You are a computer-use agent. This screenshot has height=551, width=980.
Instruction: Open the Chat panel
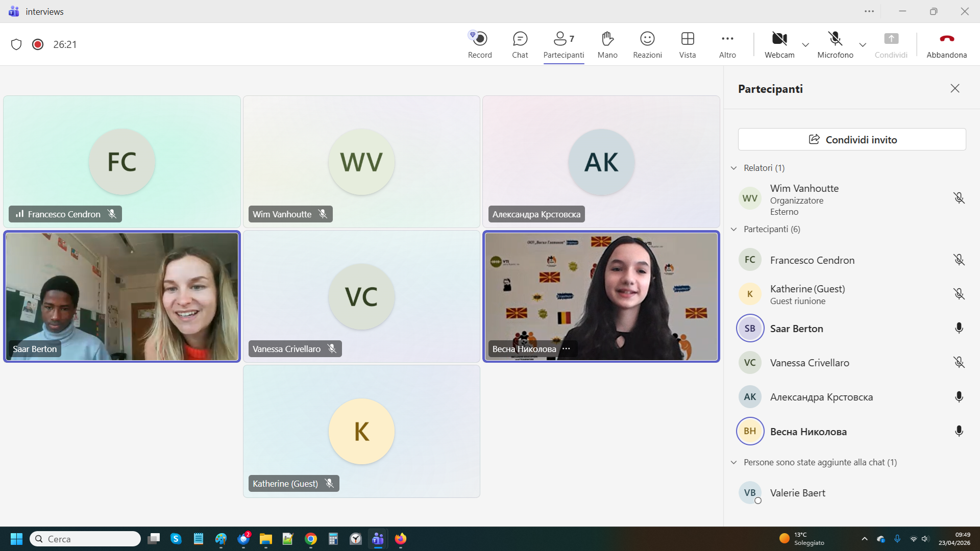(520, 45)
